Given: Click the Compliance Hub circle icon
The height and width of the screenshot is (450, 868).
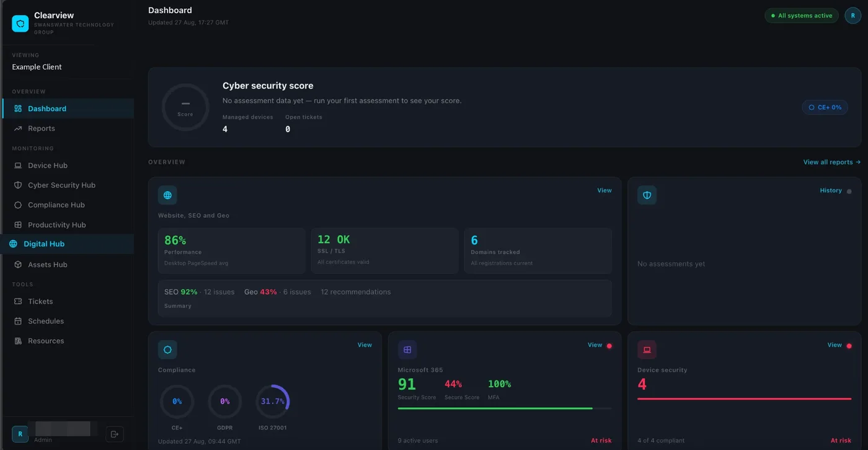Looking at the screenshot, I should (x=18, y=205).
